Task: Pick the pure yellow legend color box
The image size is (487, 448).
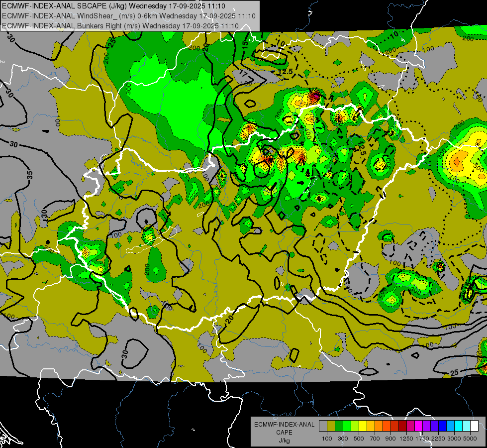Action: 363,426
